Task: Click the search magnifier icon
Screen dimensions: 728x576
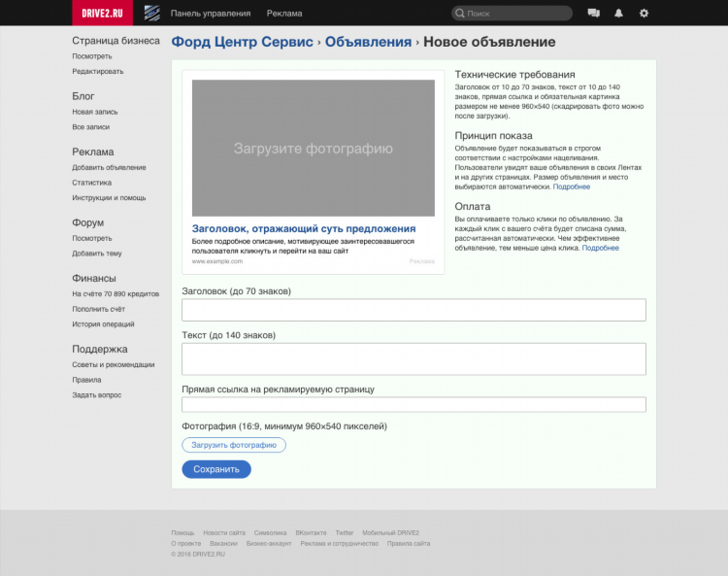Action: [460, 13]
